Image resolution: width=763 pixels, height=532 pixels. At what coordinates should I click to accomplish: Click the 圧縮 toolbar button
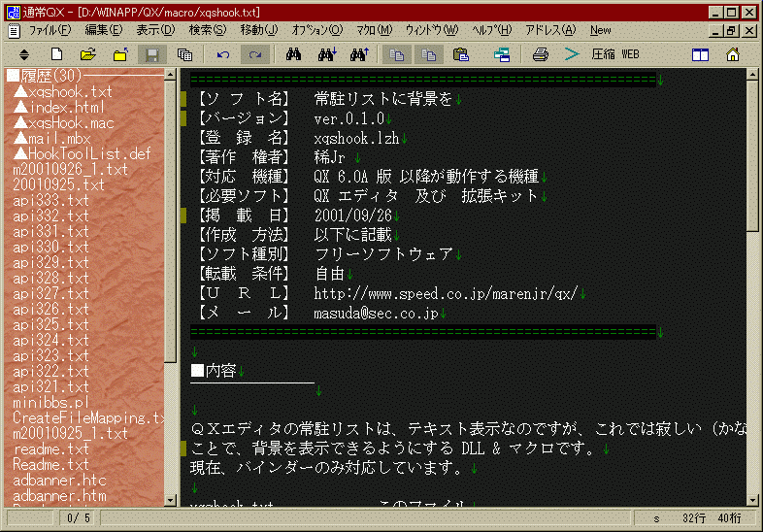click(x=604, y=54)
